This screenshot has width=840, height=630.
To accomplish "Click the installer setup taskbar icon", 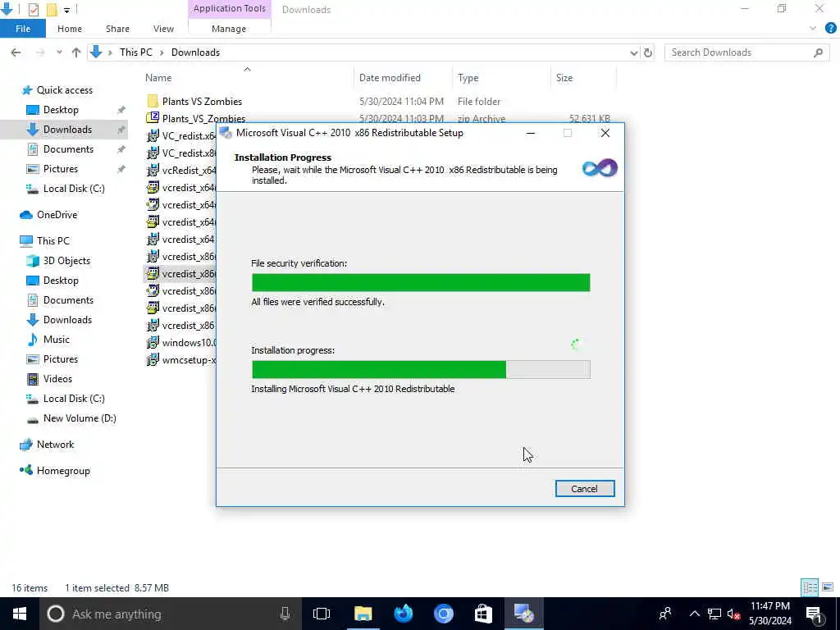I will click(523, 614).
